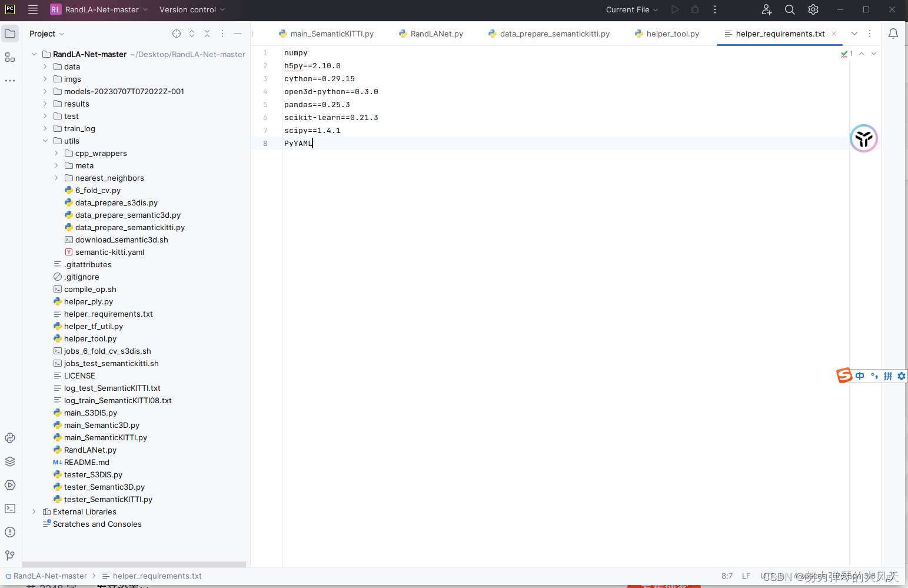The image size is (908, 588).
Task: Expand the data folder
Action: click(x=45, y=67)
